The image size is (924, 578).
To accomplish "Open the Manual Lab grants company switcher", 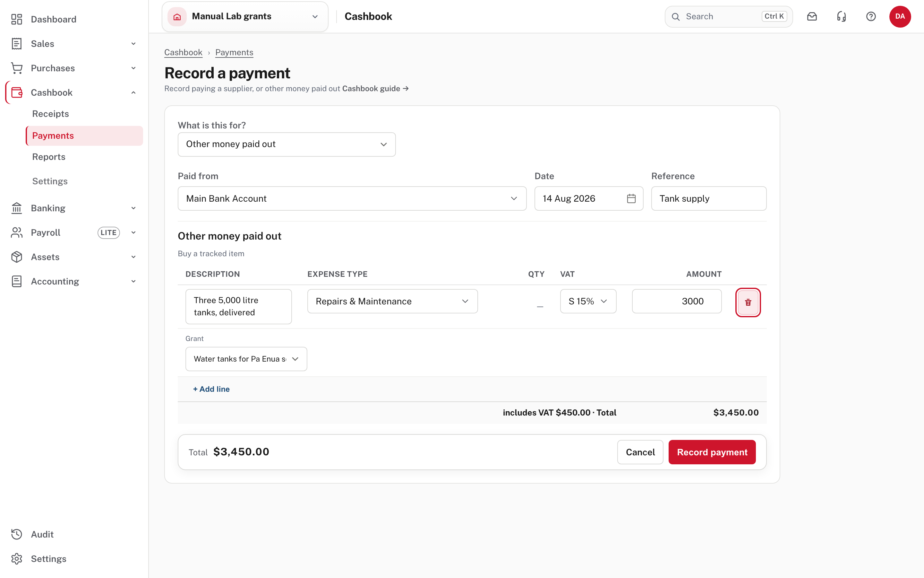I will click(245, 16).
